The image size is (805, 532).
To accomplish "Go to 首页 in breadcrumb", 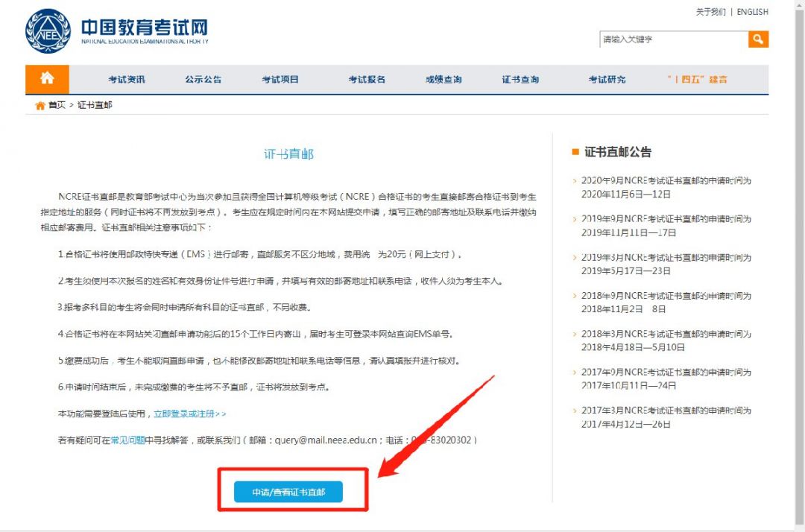I will click(x=57, y=105).
